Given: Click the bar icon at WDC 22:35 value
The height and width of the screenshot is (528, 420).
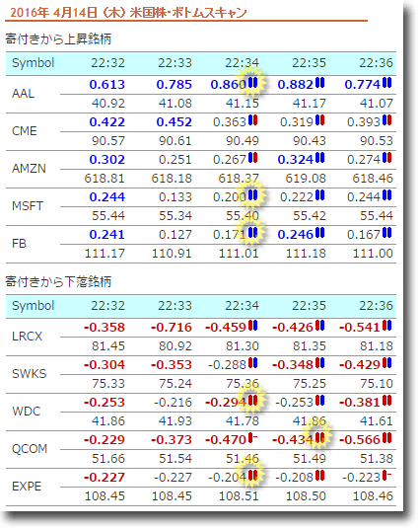Looking at the screenshot, I should [x=319, y=401].
